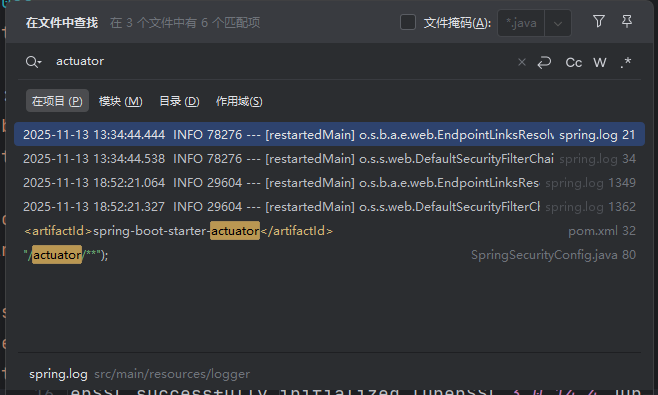Select result at spring.log line 1349
Image resolution: width=658 pixels, height=395 pixels.
point(329,183)
